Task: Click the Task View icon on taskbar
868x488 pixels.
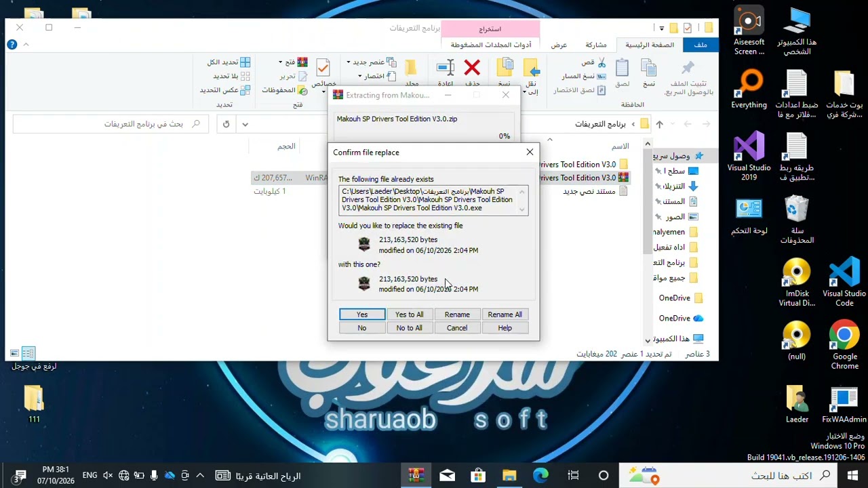Action: pos(573,475)
